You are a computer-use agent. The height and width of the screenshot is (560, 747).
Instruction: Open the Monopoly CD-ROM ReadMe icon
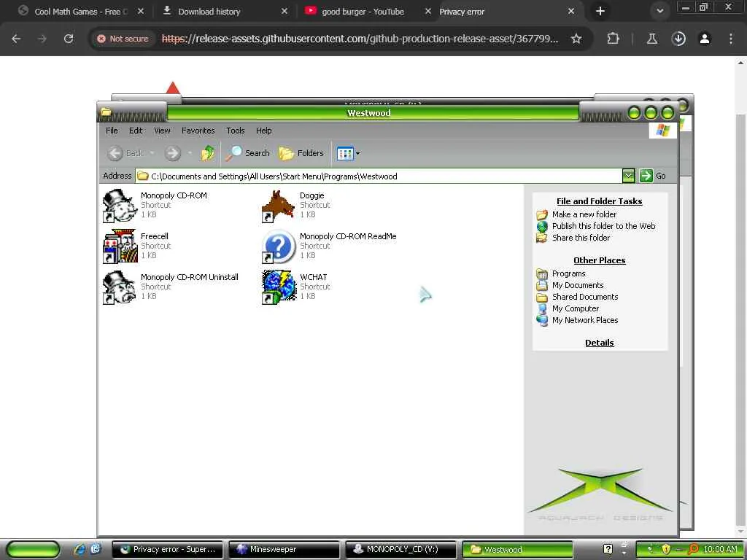click(x=279, y=246)
